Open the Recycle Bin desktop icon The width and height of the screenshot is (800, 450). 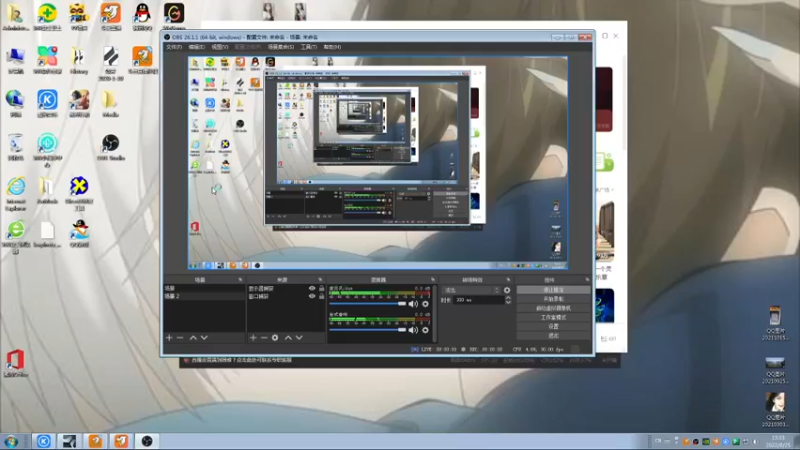(x=16, y=147)
